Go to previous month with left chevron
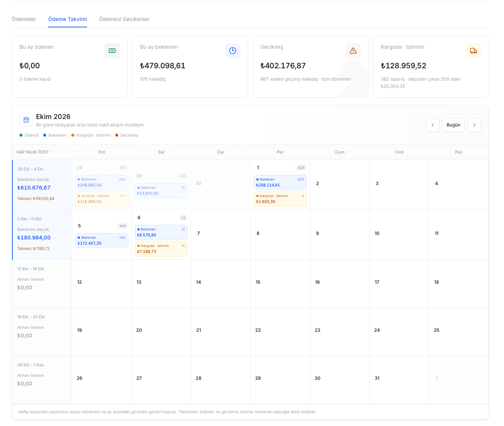 433,125
